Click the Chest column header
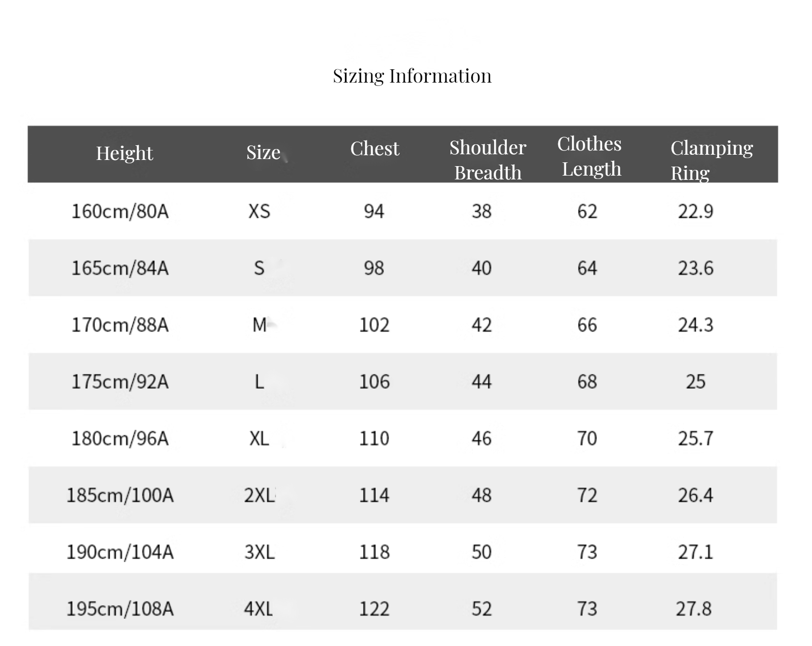Screen dimensions: 812x646 pos(374,149)
